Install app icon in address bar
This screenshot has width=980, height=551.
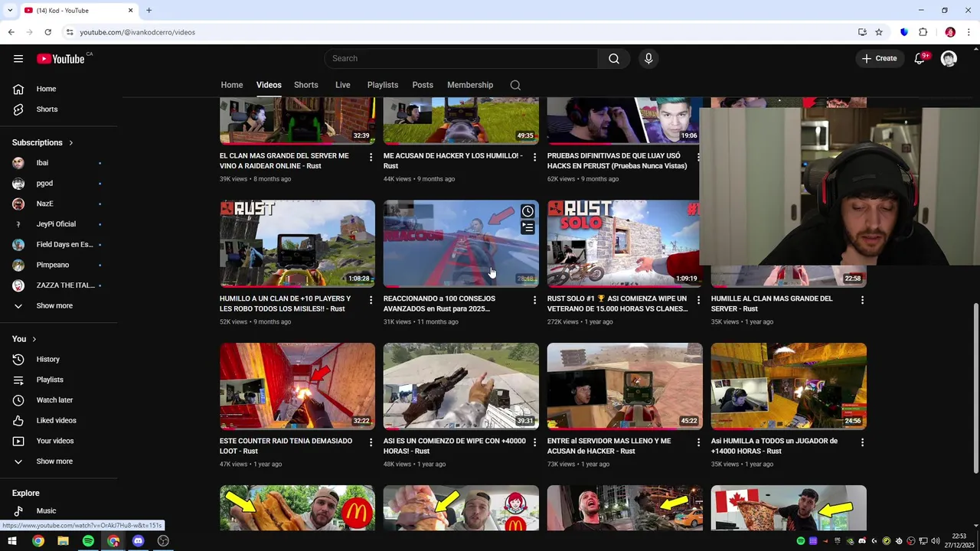[862, 32]
